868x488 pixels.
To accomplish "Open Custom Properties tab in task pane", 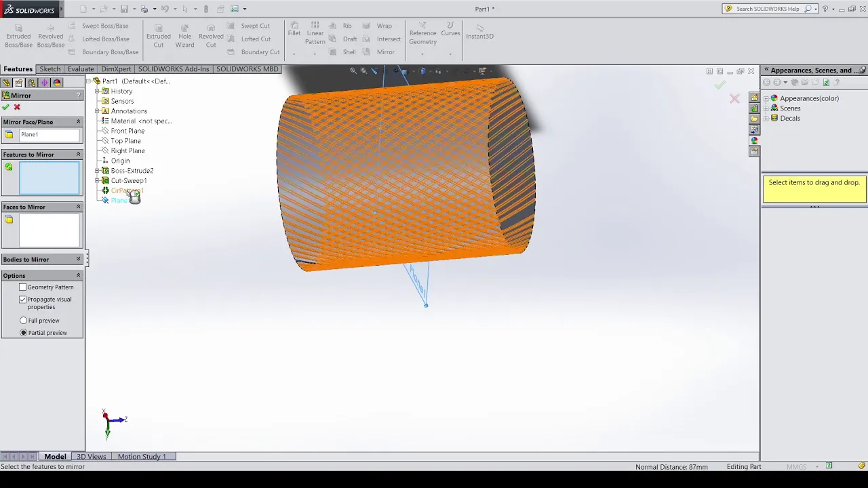I will coord(754,151).
